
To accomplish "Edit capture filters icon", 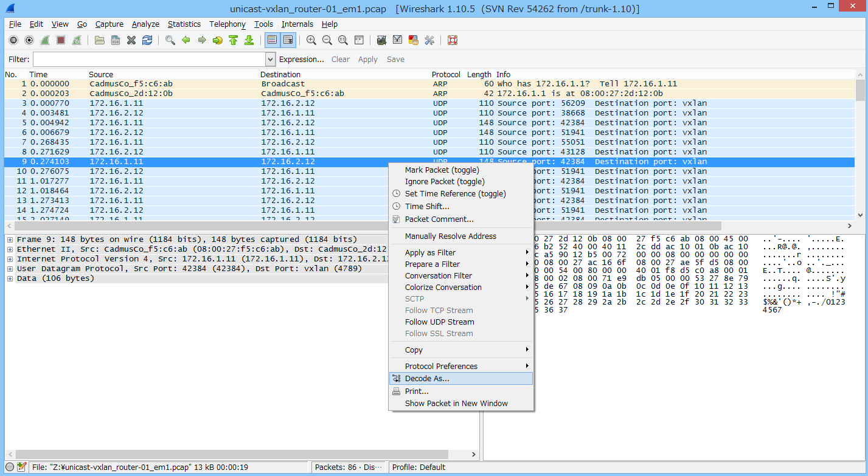I will (x=382, y=40).
